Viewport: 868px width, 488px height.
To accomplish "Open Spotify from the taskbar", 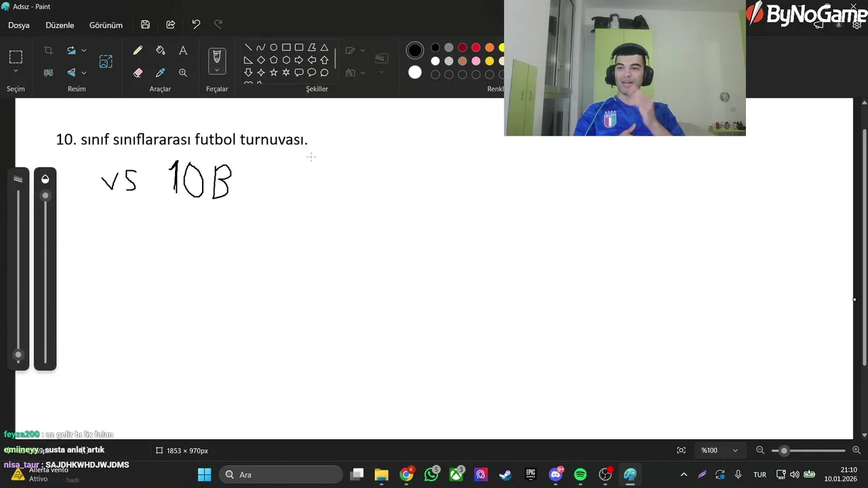I will tap(580, 474).
